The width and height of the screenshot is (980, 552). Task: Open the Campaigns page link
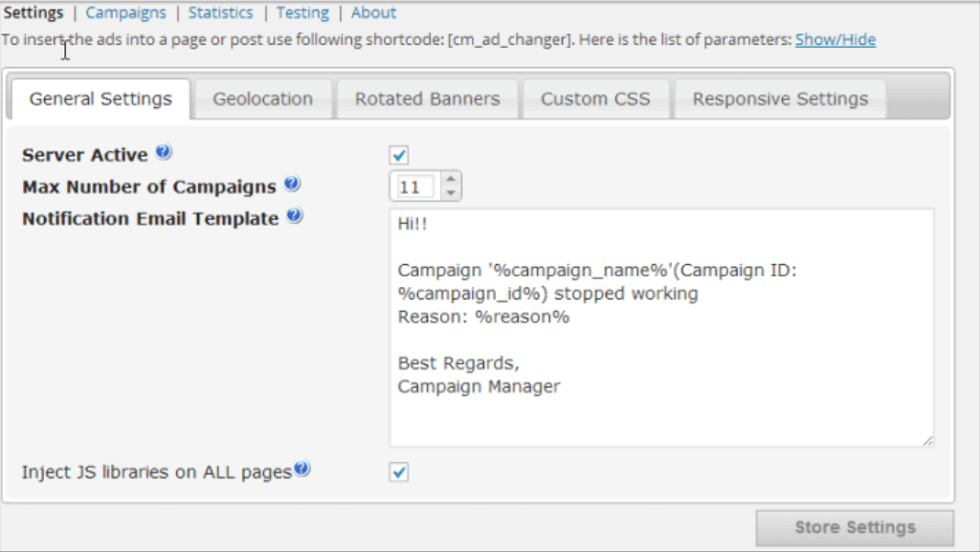tap(125, 12)
